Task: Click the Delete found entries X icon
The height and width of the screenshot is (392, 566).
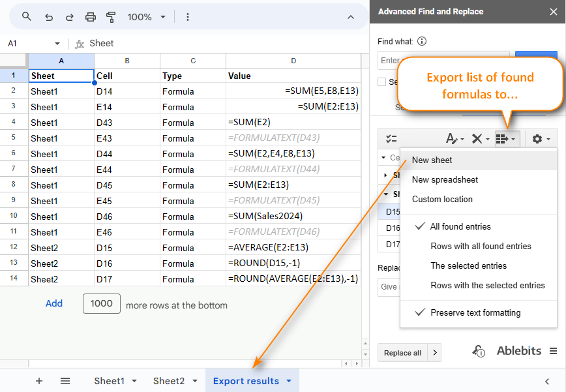Action: point(477,138)
